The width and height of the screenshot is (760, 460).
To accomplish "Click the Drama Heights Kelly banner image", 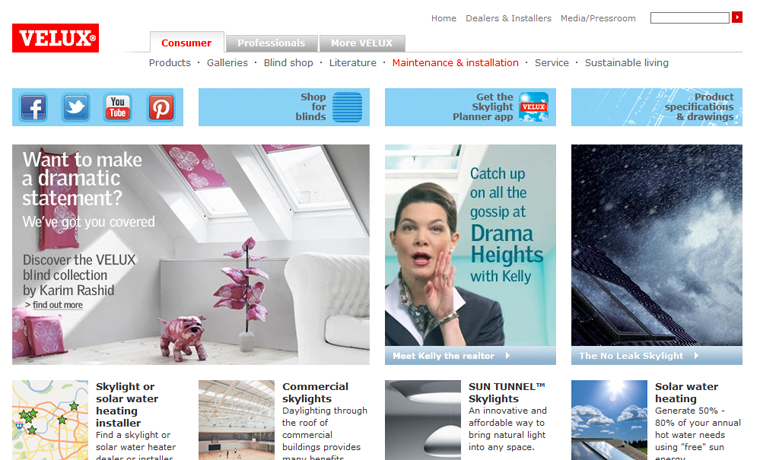I will (x=471, y=245).
